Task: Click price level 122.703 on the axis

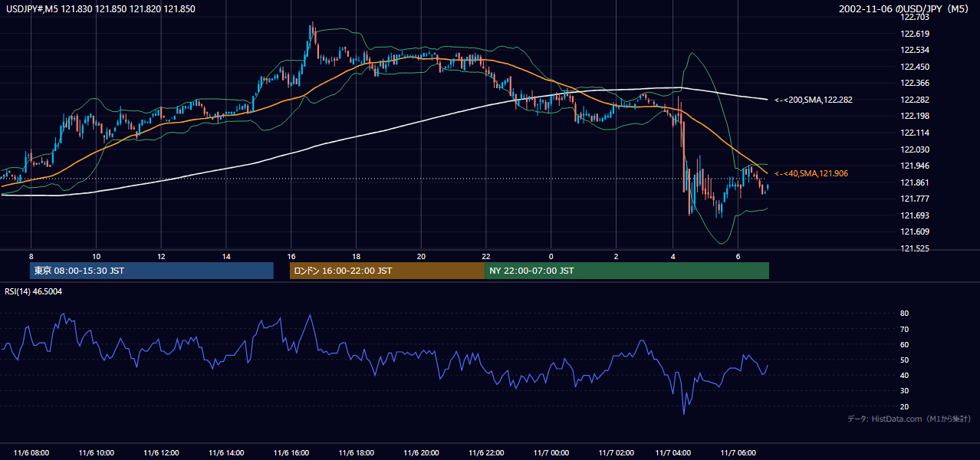Action: click(x=916, y=17)
